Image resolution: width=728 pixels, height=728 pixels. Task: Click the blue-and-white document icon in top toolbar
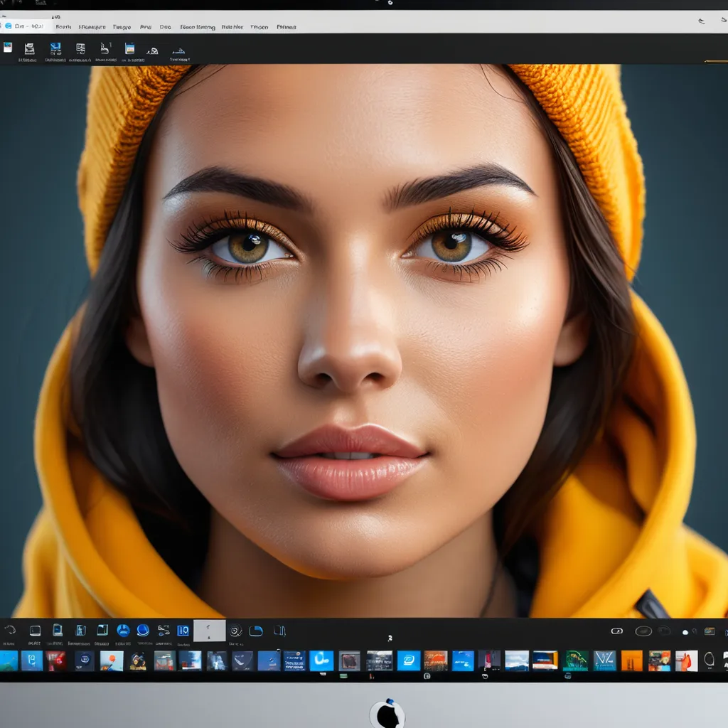pyautogui.click(x=8, y=48)
